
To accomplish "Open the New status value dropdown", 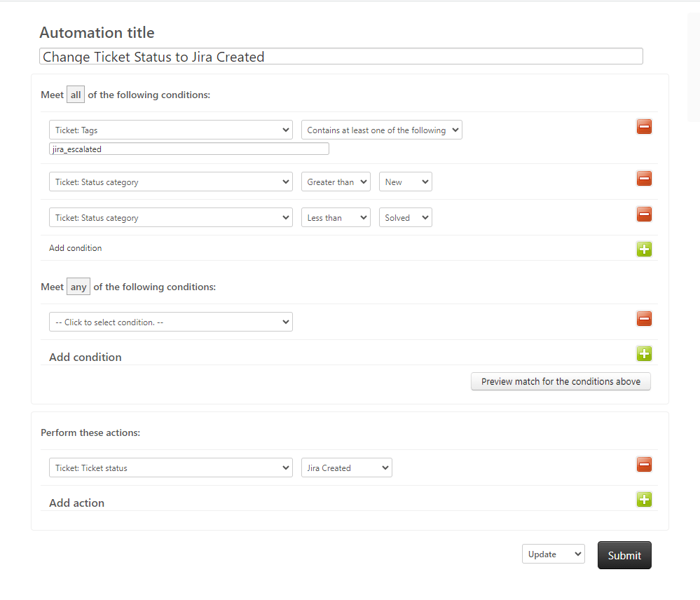I will (x=405, y=181).
